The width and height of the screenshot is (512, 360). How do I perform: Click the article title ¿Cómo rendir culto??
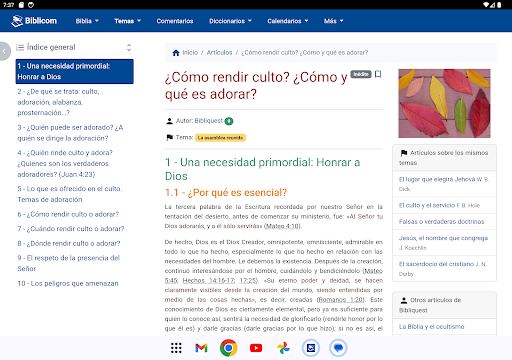coord(256,86)
